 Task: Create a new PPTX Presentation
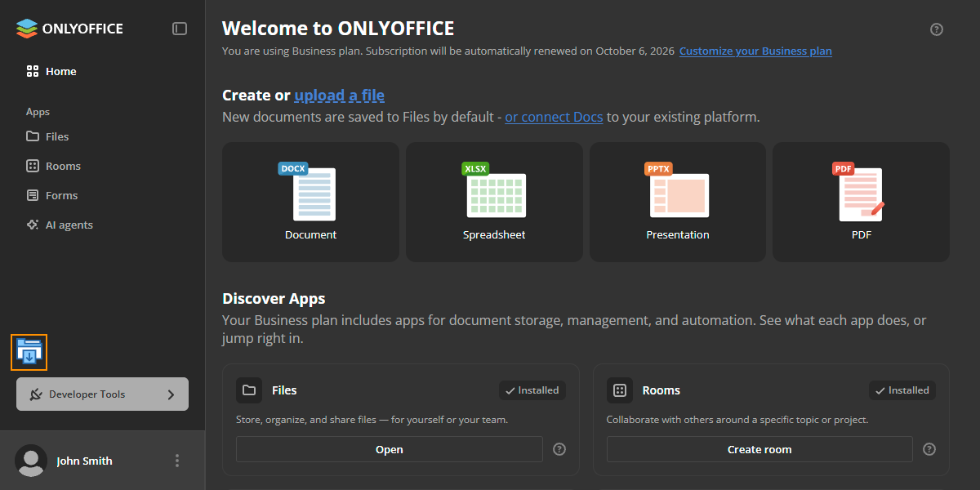(678, 202)
